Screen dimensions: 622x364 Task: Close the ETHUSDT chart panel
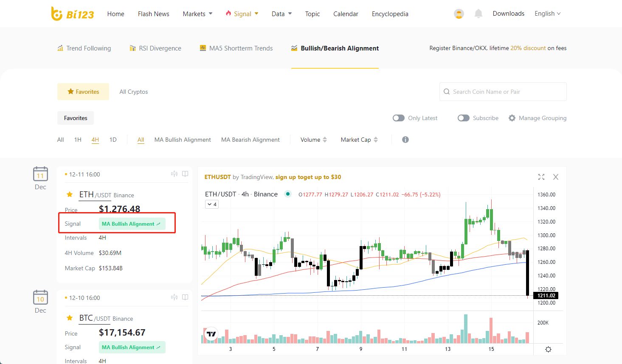(556, 177)
